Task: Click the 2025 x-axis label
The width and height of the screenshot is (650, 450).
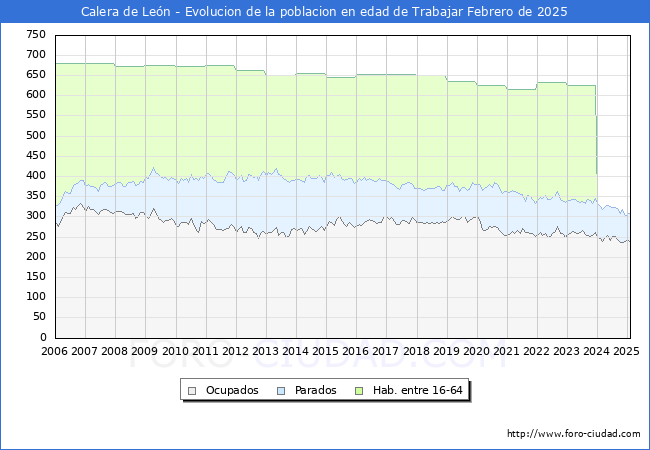Action: click(x=626, y=351)
